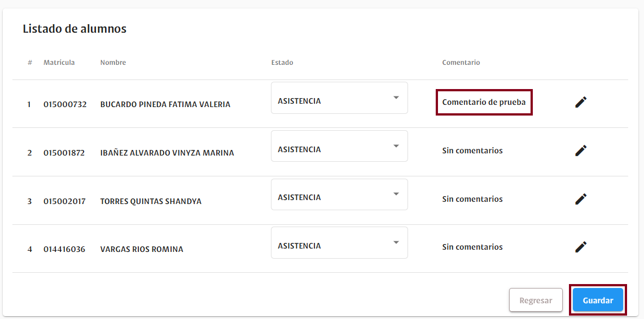Expand attendance dropdown for Ibañez Alvarado

[x=339, y=147]
